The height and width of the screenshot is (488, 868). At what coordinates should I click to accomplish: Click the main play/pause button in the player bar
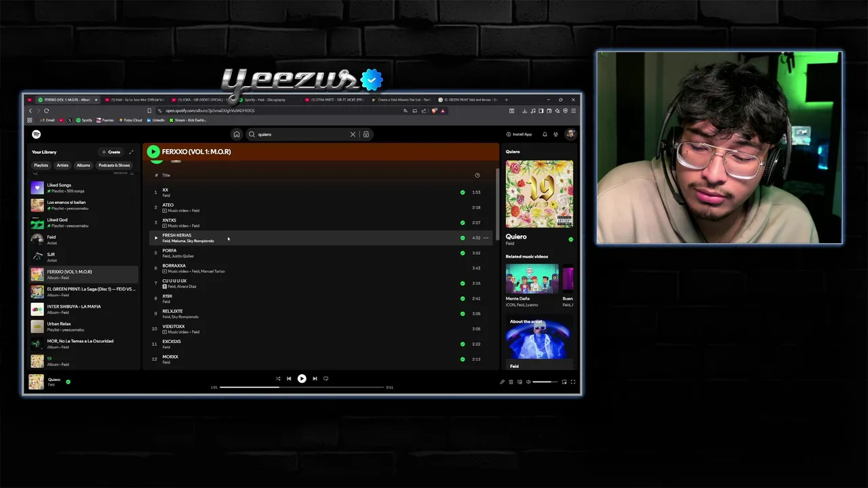(302, 379)
